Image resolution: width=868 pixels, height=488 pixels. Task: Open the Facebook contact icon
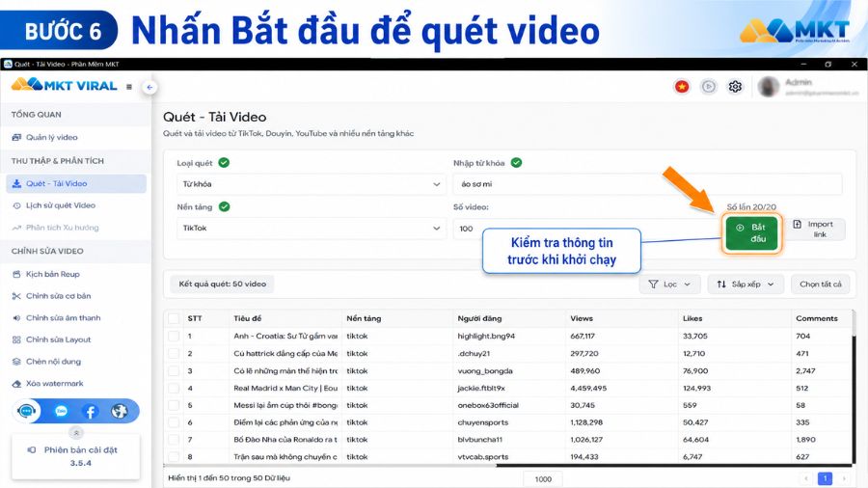click(91, 411)
